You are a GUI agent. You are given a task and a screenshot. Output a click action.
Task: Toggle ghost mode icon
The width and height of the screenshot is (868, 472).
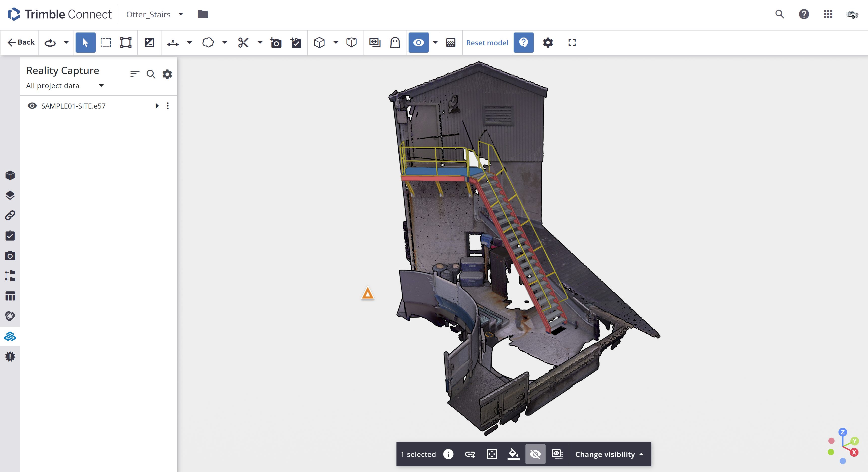[395, 43]
